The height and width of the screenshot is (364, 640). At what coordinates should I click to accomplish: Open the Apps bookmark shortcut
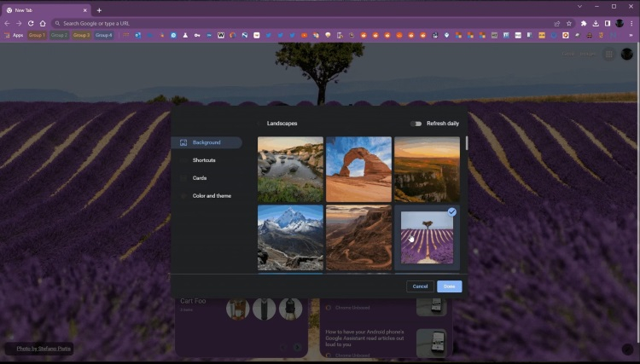14,35
